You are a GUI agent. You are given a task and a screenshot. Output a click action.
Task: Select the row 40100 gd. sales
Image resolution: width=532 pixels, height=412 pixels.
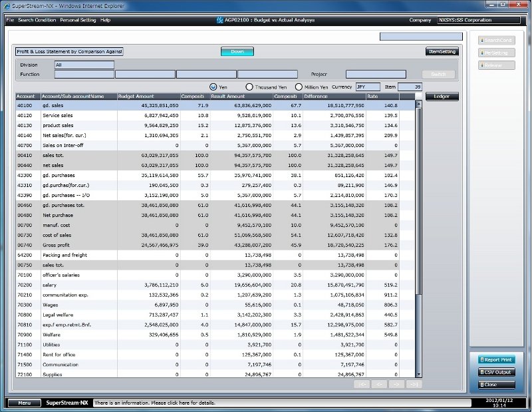(215, 106)
